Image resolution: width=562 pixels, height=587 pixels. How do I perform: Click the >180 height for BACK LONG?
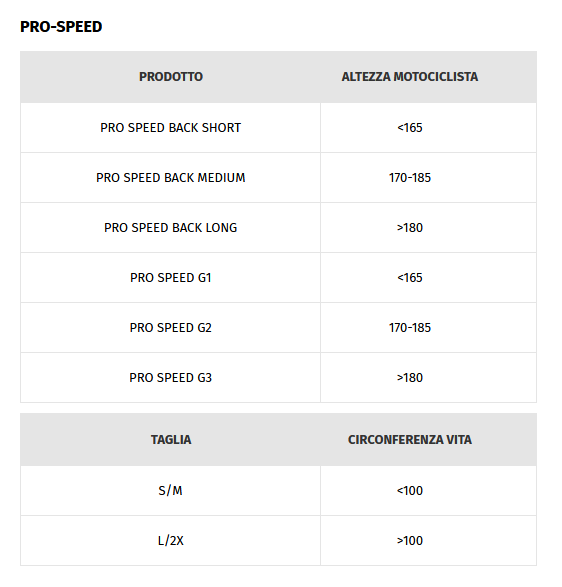pos(410,228)
